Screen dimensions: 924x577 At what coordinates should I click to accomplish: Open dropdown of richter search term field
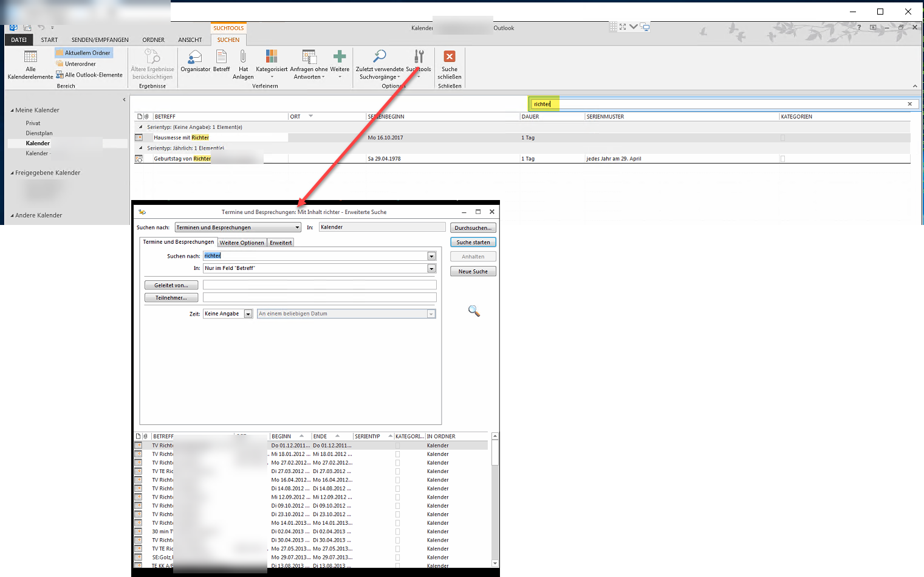coord(432,256)
